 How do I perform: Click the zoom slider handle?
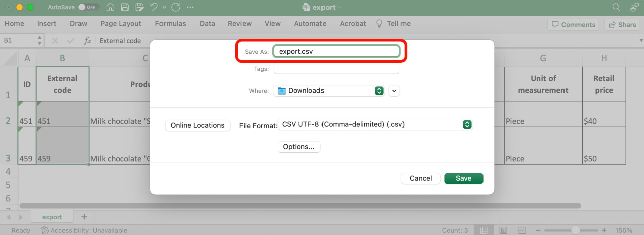(575, 230)
